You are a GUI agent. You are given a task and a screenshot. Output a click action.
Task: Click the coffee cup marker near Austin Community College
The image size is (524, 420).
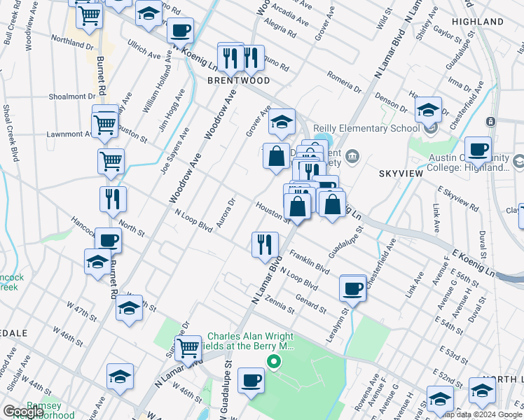pos(478,150)
